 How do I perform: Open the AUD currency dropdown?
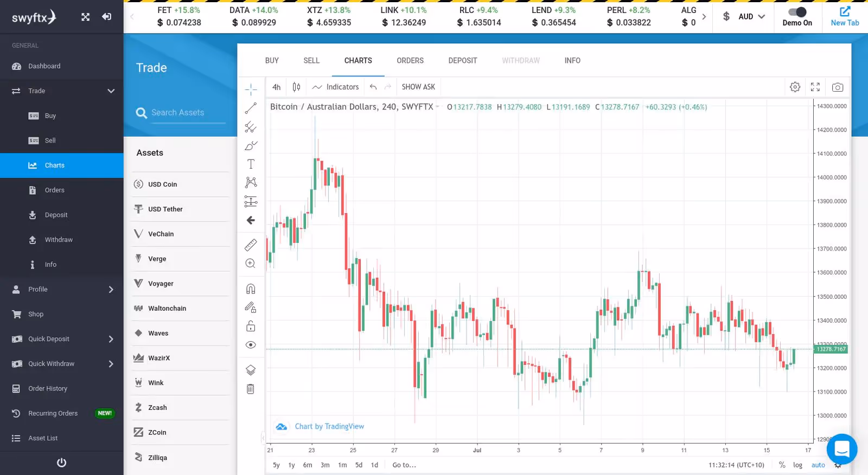coord(751,17)
